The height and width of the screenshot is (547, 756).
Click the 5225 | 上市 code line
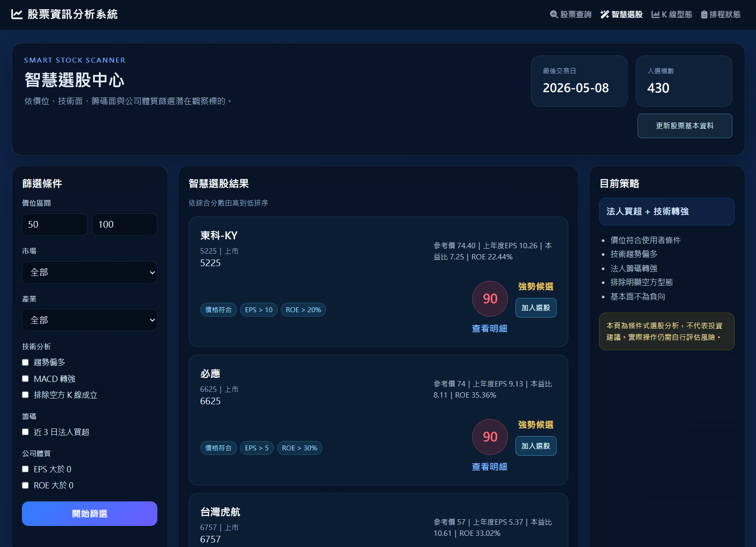click(x=220, y=251)
